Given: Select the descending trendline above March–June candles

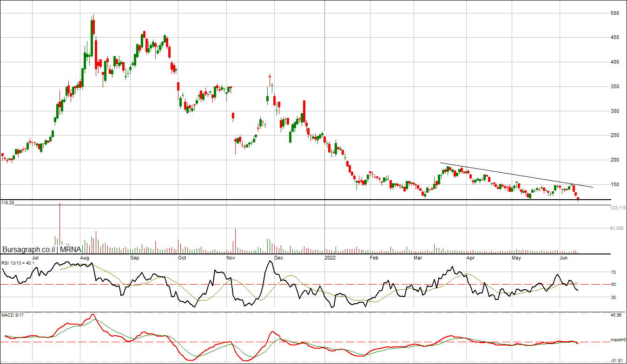Looking at the screenshot, I should (517, 175).
